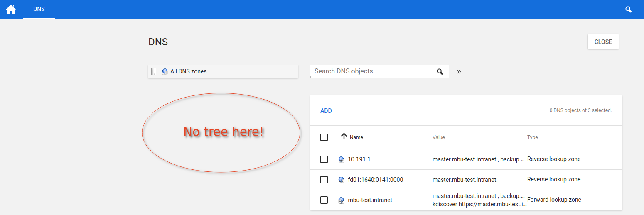Click the All DNS zones globe icon

165,71
